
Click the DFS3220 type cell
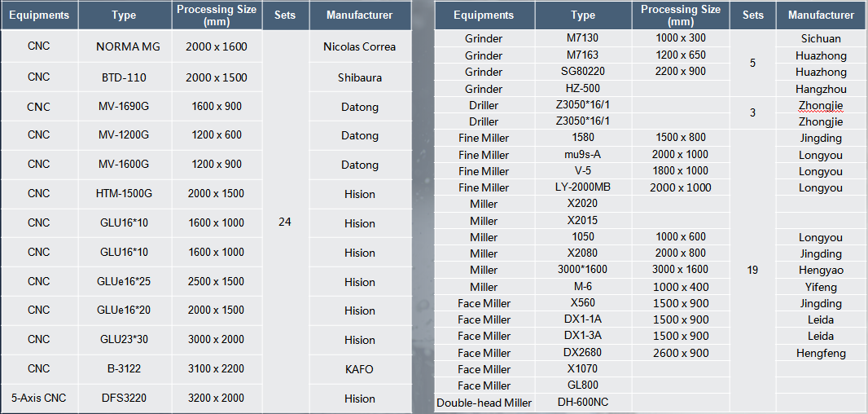(x=125, y=399)
